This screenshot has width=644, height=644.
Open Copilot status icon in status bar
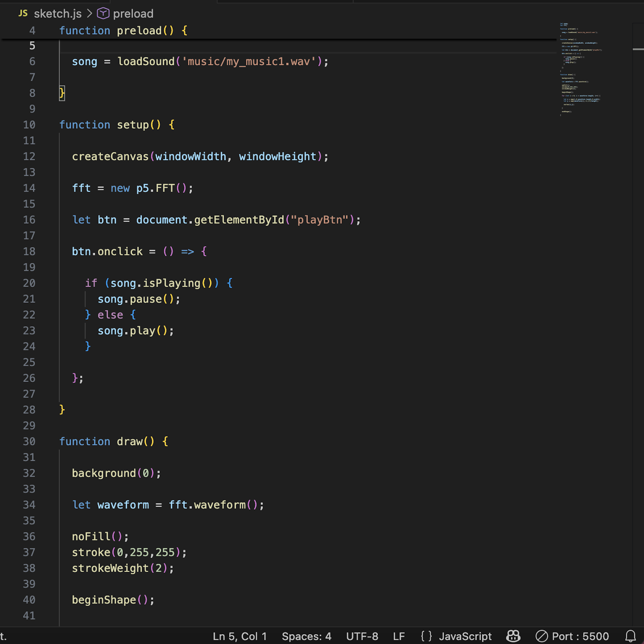click(x=513, y=636)
